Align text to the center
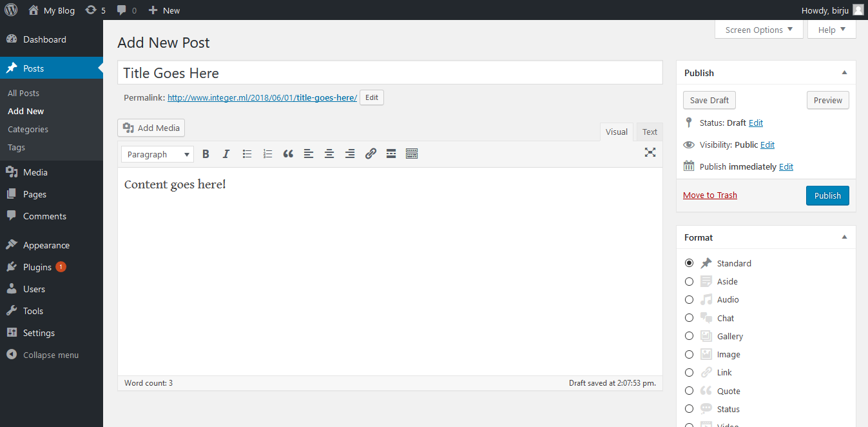 pos(329,154)
